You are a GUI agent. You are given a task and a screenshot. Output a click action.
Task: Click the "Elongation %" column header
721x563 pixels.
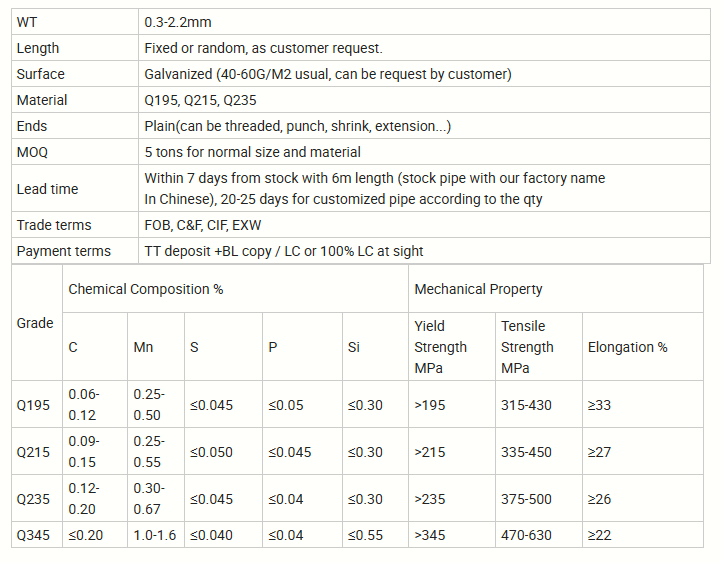pyautogui.click(x=627, y=347)
